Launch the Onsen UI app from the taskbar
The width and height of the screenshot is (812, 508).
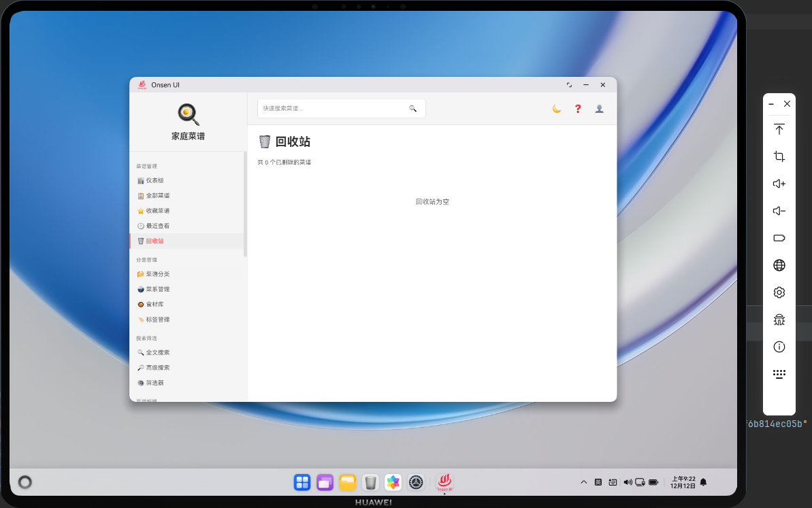click(x=444, y=481)
